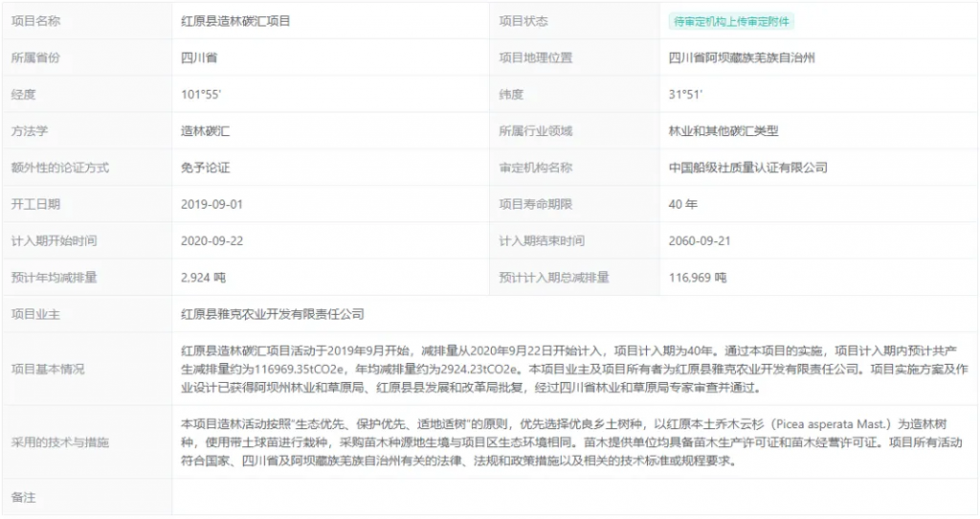980x519 pixels.
Task: Click the location value 四川省阿坝藏族羌族自治州
Action: (x=742, y=57)
